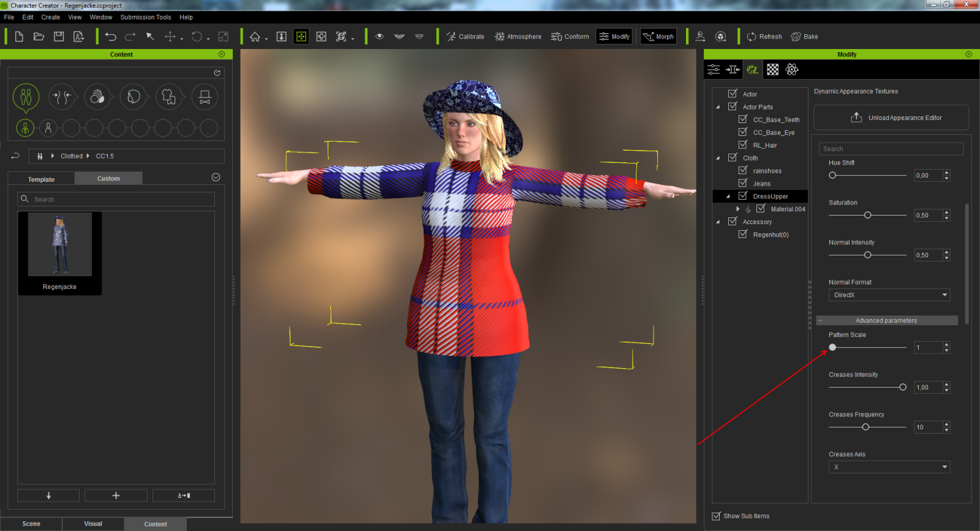Open the checkerboard Texture tab in Modify

tap(773, 69)
